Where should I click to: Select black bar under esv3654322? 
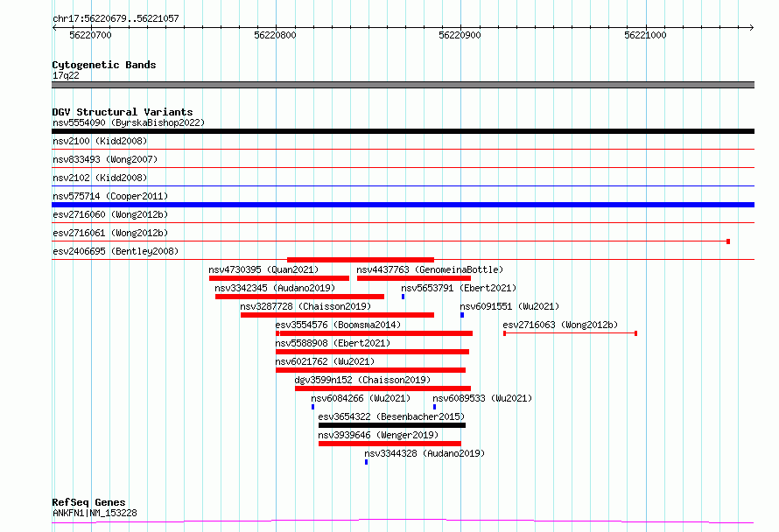click(x=392, y=425)
